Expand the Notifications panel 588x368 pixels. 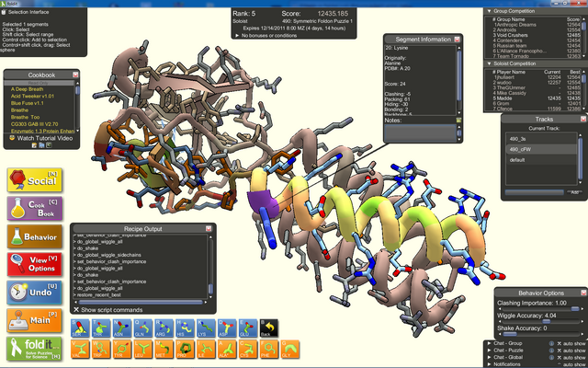489,364
